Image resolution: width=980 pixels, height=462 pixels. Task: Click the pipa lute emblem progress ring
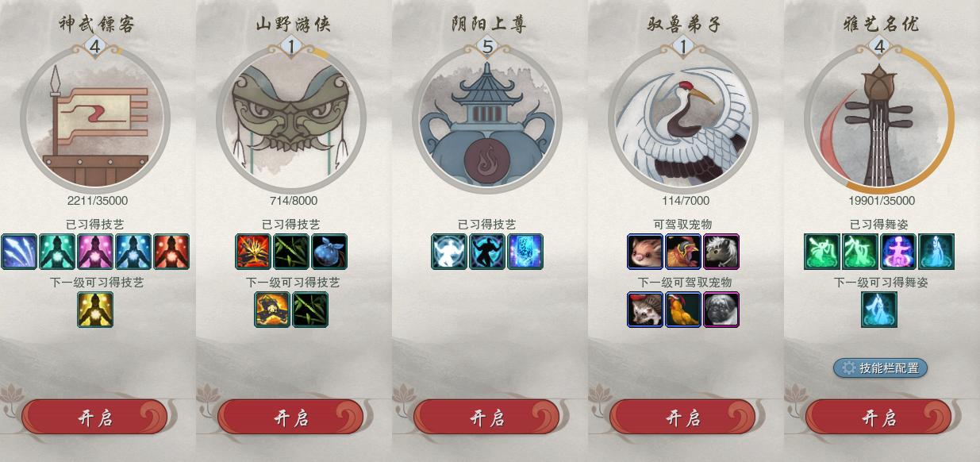(x=879, y=119)
